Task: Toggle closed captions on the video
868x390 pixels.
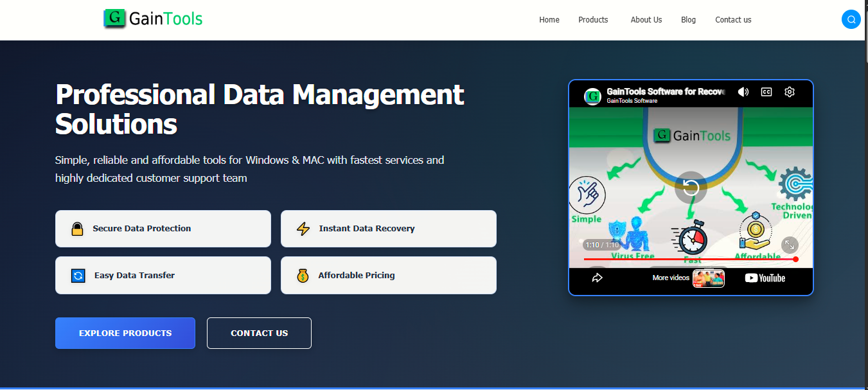Action: 766,92
